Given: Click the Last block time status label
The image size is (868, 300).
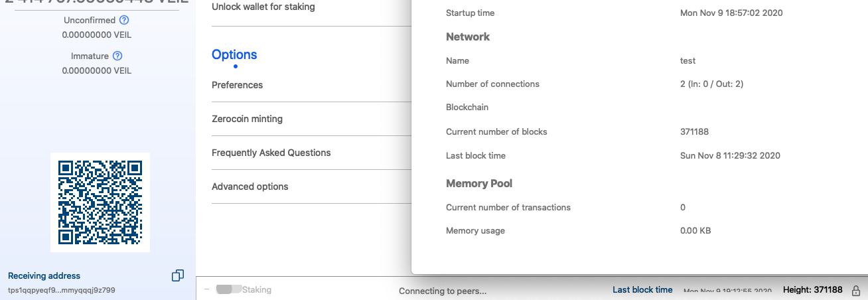Looking at the screenshot, I should [642, 290].
